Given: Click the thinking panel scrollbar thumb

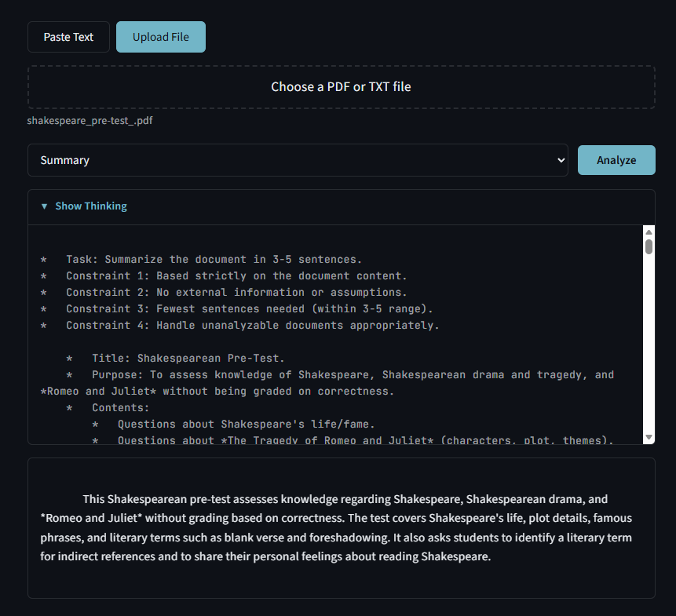Looking at the screenshot, I should 649,247.
